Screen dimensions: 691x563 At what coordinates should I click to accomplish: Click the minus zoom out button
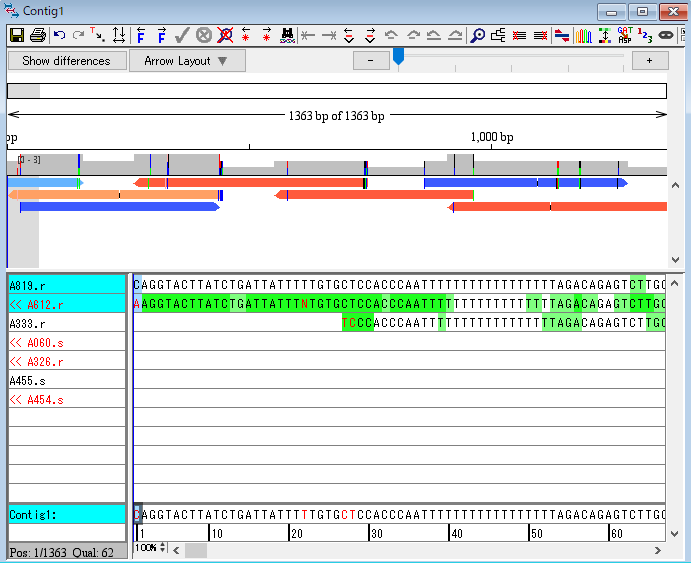pyautogui.click(x=371, y=60)
